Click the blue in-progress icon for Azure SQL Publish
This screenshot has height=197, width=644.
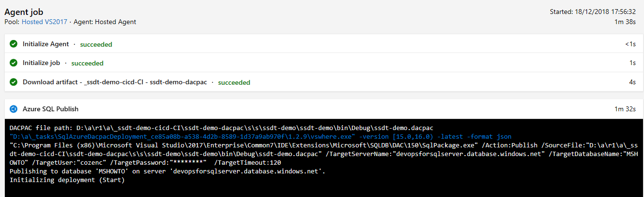14,109
